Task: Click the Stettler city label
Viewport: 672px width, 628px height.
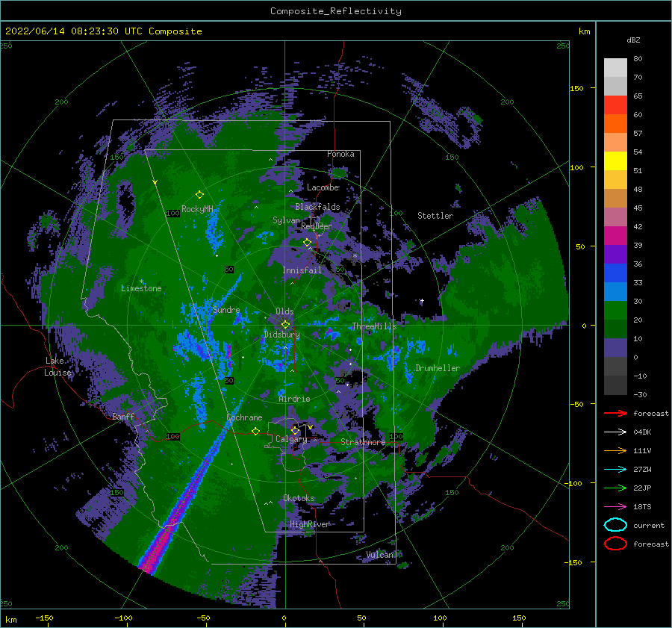Action: point(435,216)
